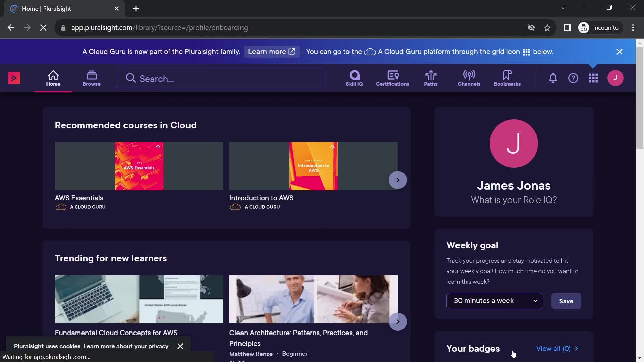Open the notifications bell
Screen dimensions: 644x362
point(553,78)
